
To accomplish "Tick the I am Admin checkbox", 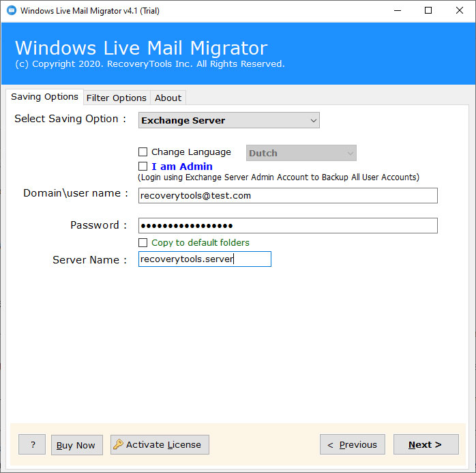I will tap(143, 166).
